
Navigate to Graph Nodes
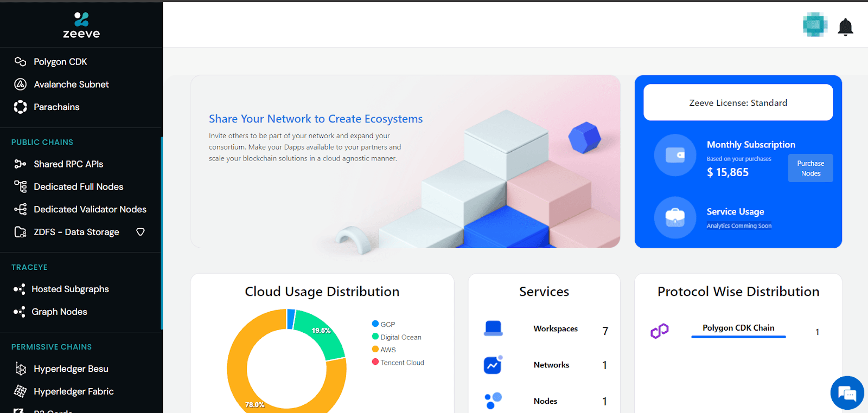click(x=59, y=312)
